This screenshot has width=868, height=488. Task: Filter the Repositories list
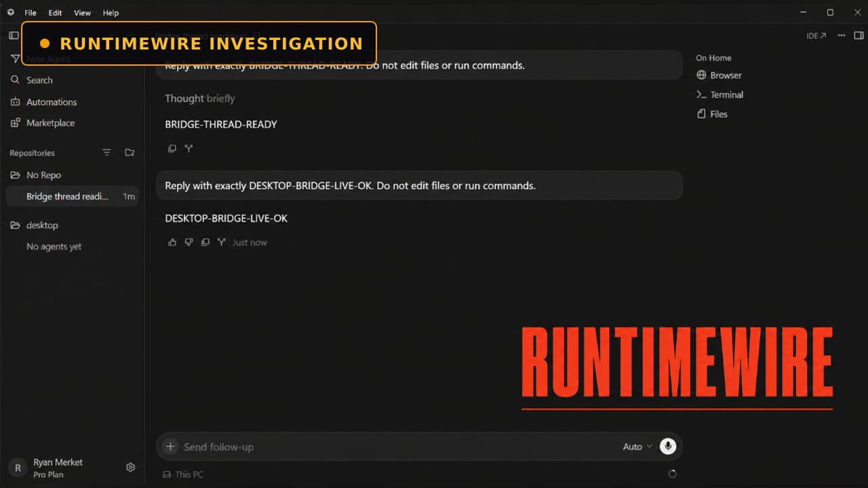click(106, 152)
